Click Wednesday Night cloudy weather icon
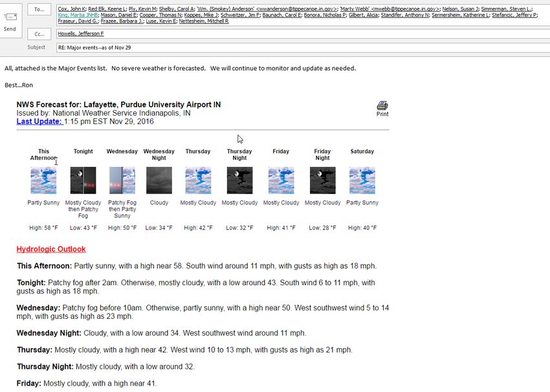The height and width of the screenshot is (392, 550). [x=159, y=180]
